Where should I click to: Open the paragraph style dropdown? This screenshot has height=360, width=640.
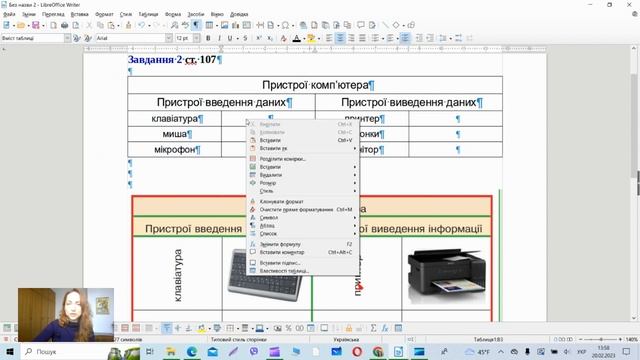pos(67,38)
